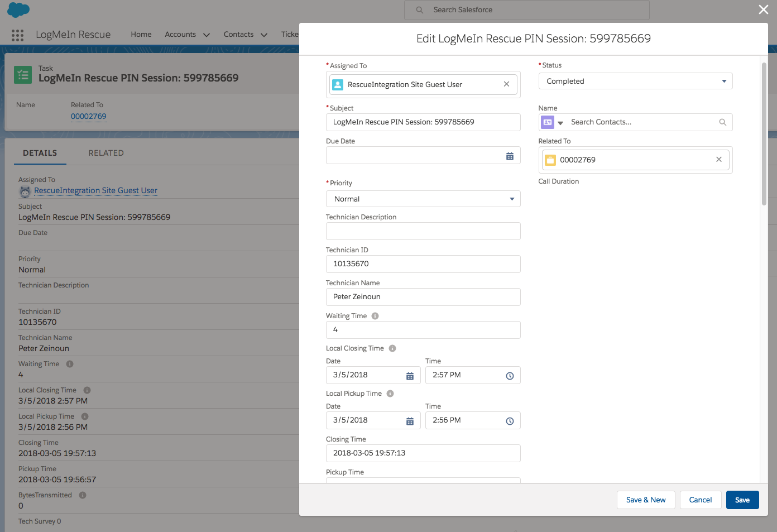Open the App Launcher grid icon
The height and width of the screenshot is (532, 777).
[x=17, y=35]
